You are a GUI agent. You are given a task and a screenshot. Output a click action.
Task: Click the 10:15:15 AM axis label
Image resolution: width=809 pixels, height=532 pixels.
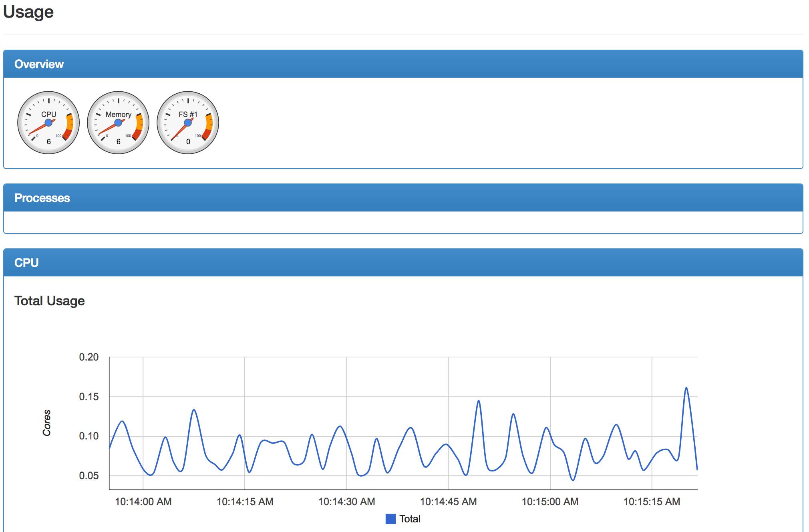click(x=652, y=502)
